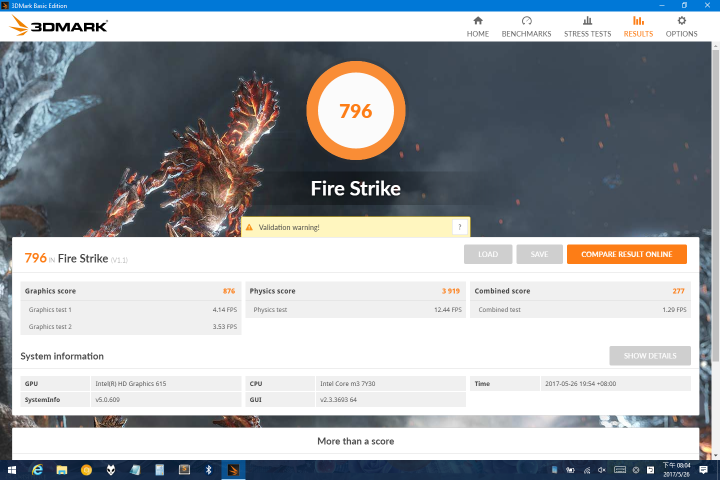
Task: Select GPU value Intel(R) HD Graphics 615
Action: point(131,384)
